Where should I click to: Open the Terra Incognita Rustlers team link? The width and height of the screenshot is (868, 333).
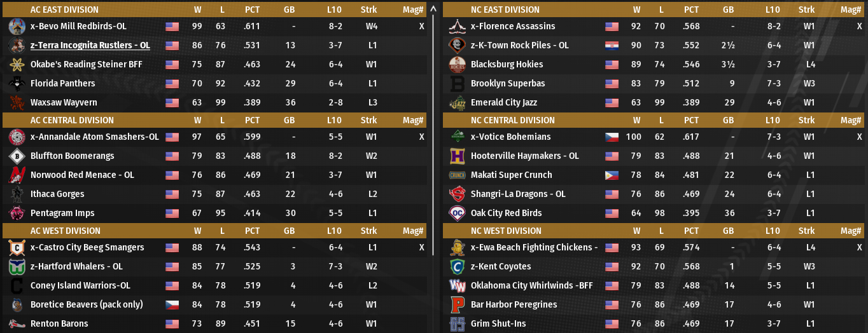tap(90, 46)
